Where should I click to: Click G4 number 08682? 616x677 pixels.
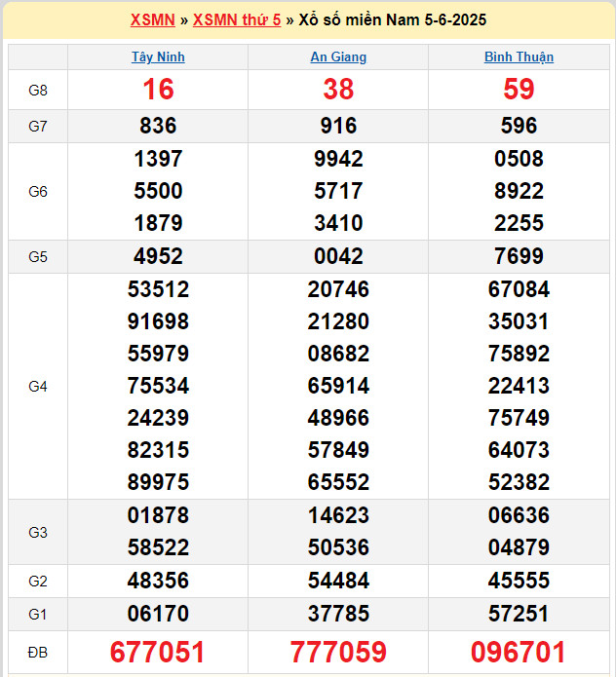338,354
